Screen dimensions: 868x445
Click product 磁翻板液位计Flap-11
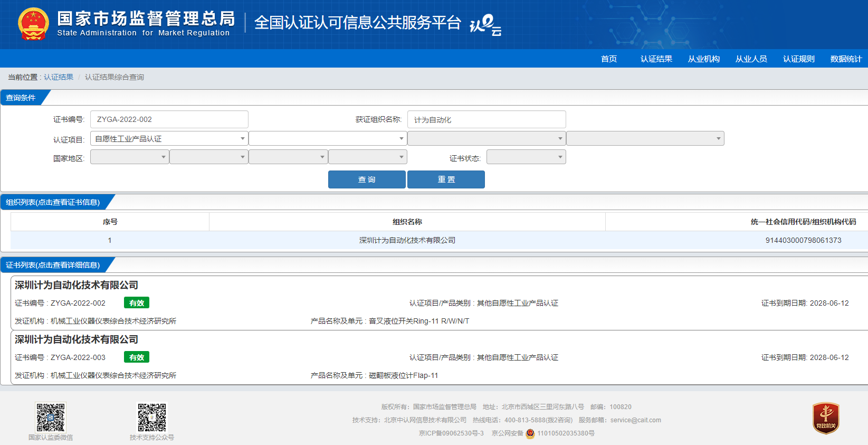[404, 375]
